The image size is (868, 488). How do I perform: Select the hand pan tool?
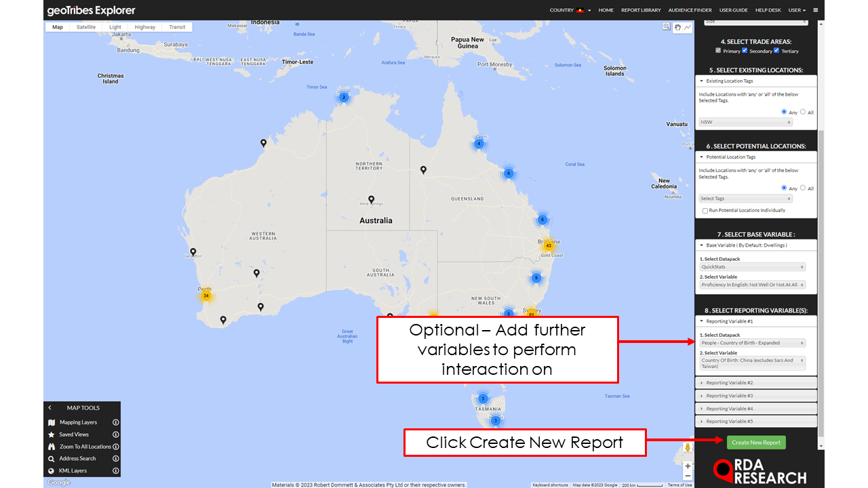tap(677, 27)
